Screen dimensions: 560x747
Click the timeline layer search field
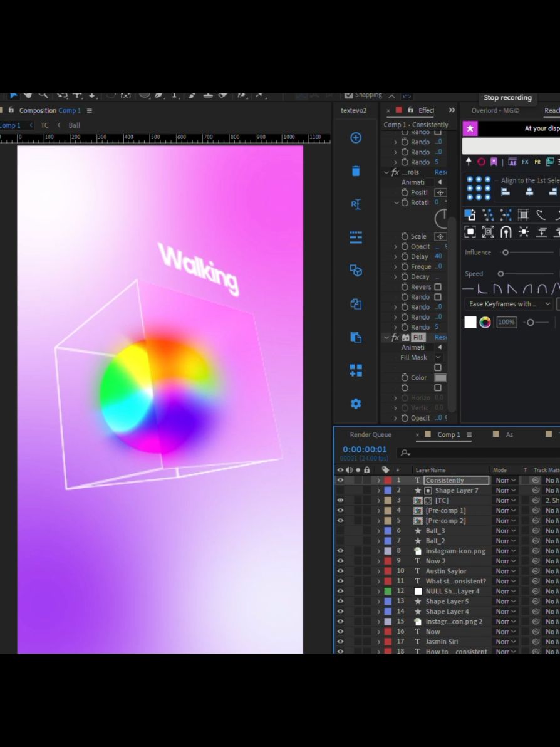click(x=479, y=452)
